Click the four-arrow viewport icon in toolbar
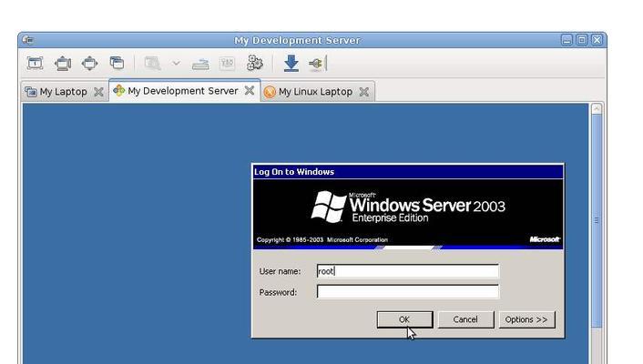The width and height of the screenshot is (643, 364). 89,64
